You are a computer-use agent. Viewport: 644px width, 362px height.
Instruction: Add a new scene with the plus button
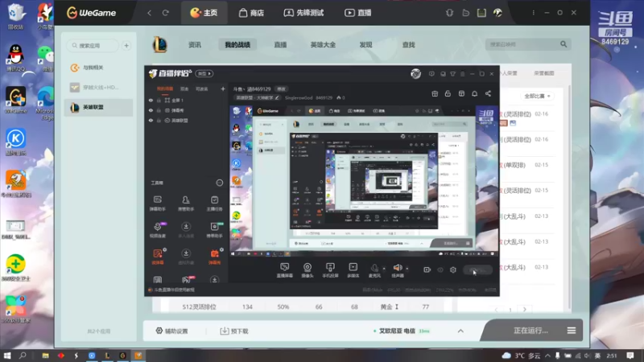tap(223, 88)
